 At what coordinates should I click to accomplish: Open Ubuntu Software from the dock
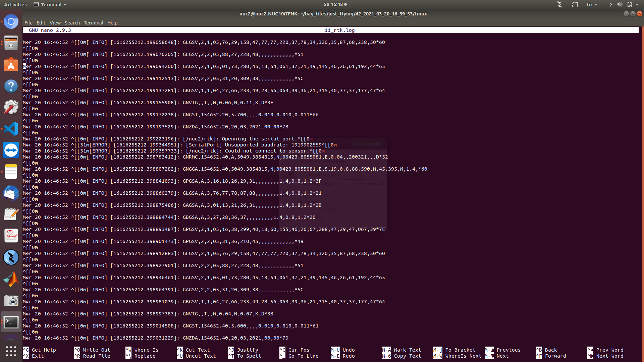click(x=11, y=64)
